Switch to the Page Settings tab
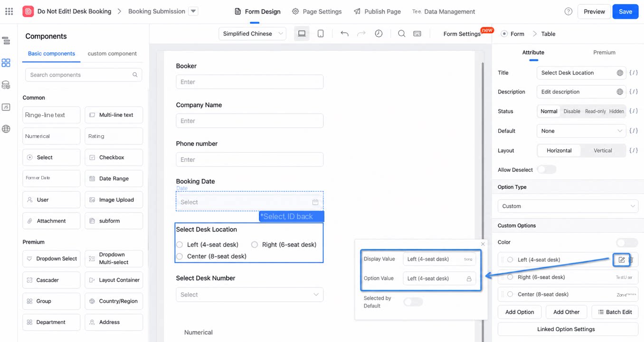644x342 pixels. (x=317, y=11)
